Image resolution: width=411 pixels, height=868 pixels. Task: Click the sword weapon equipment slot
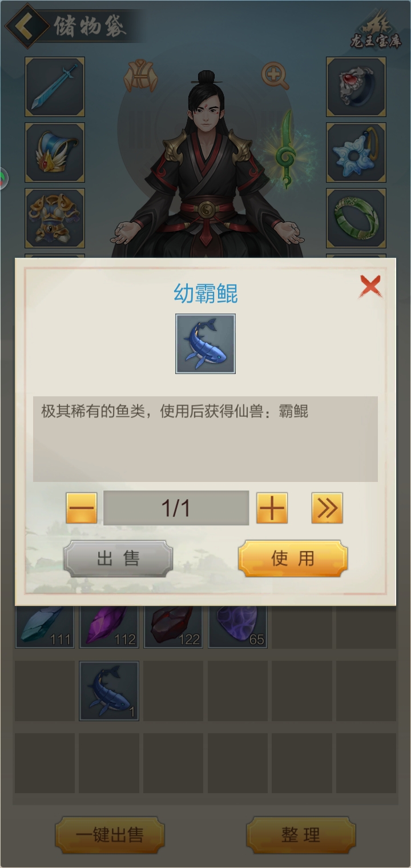[55, 87]
